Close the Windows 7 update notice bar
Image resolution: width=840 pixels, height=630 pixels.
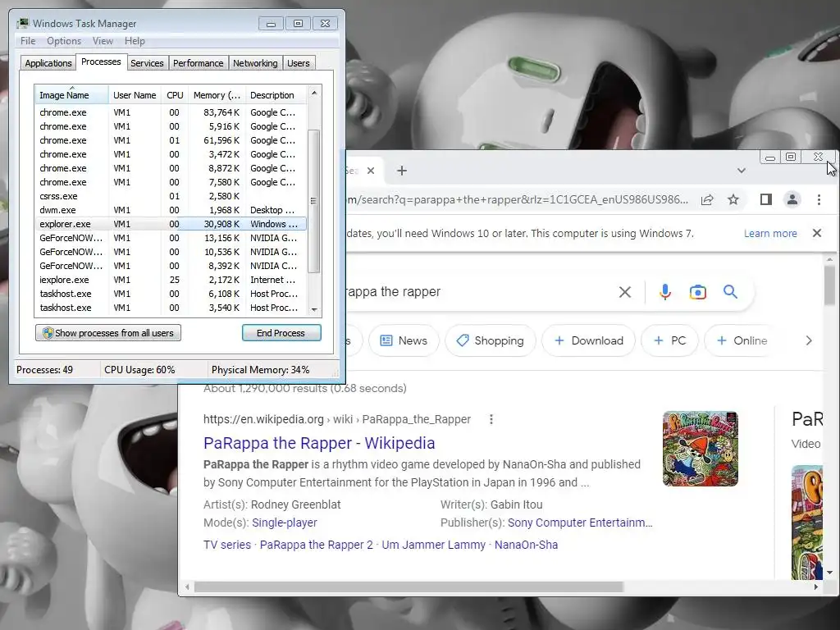coord(817,233)
